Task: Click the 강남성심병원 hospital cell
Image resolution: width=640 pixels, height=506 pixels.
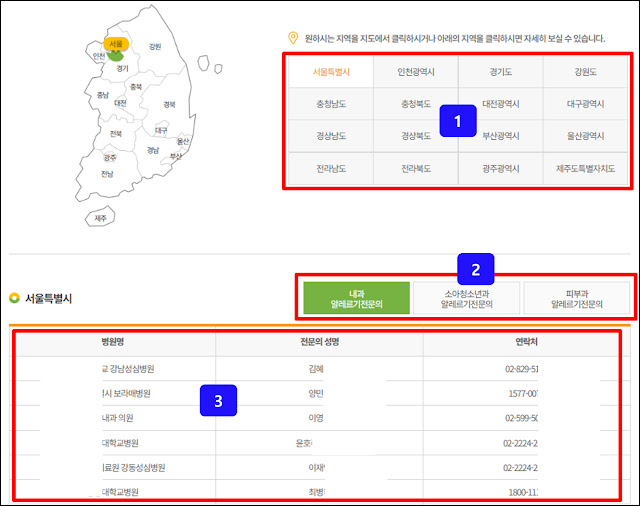Action: point(128,369)
